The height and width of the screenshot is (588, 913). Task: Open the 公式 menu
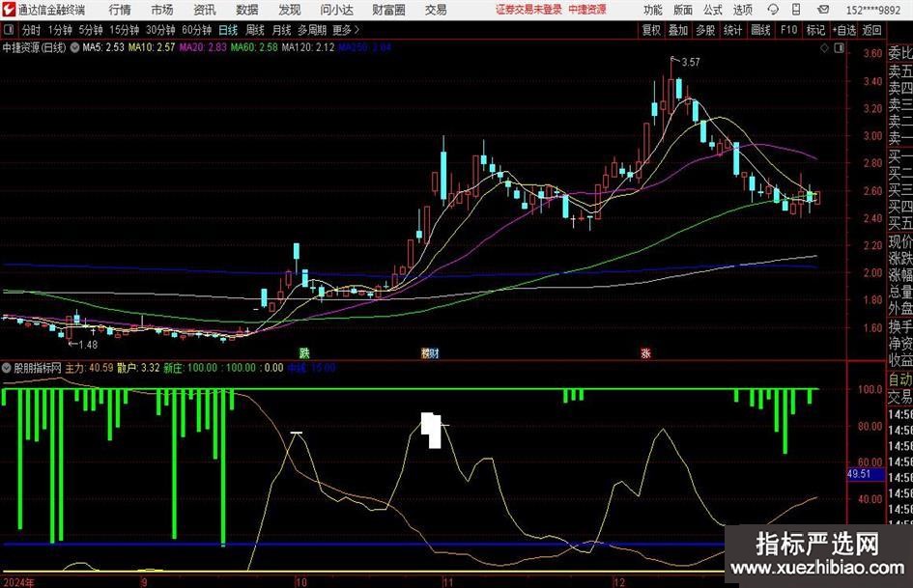[713, 10]
